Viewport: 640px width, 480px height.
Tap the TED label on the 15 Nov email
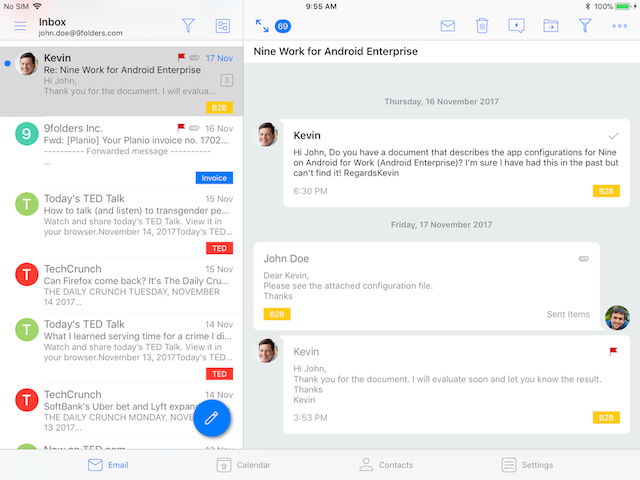pos(219,248)
